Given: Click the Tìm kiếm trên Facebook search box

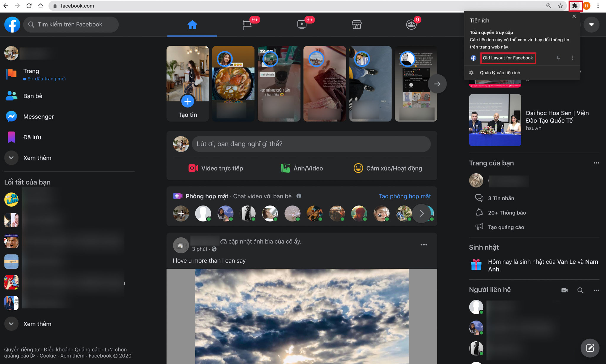Looking at the screenshot, I should [71, 25].
